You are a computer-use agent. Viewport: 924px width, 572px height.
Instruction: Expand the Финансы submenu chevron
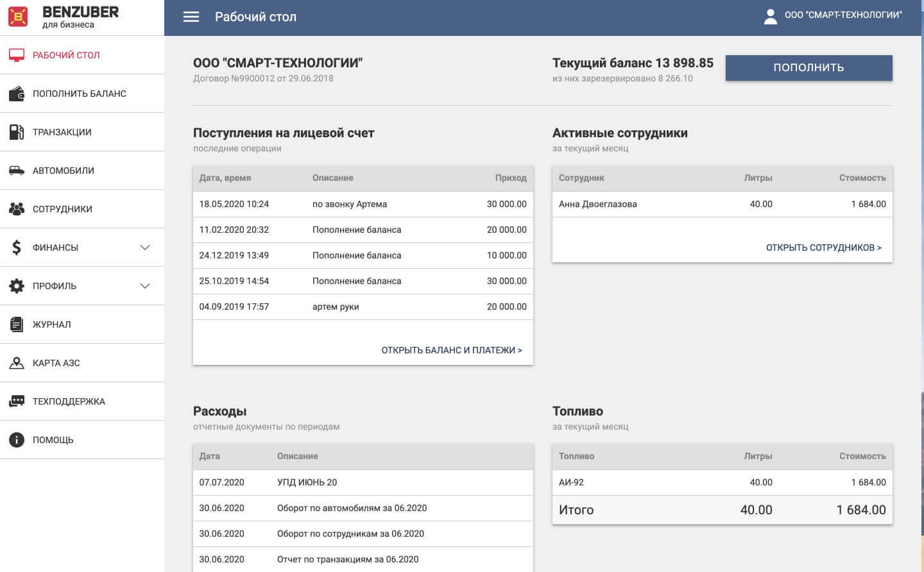point(145,248)
